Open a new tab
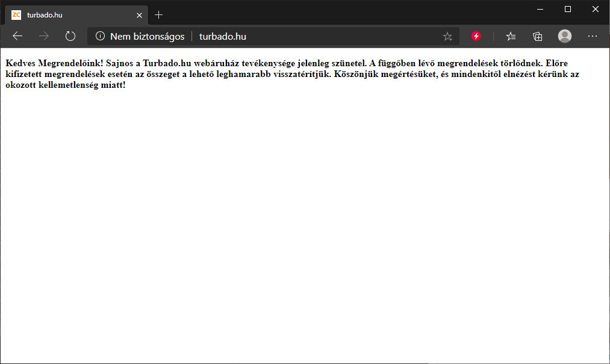 (158, 15)
